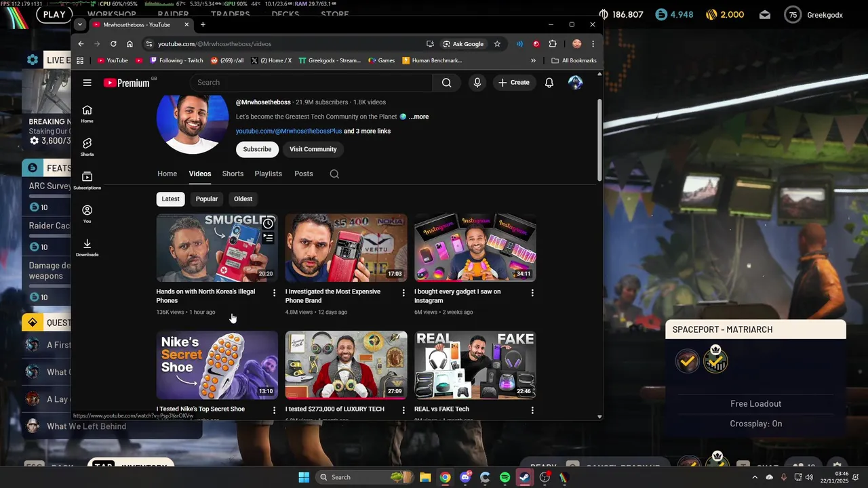Open Chrome extensions puzzle icon
This screenshot has height=488, width=868.
553,44
